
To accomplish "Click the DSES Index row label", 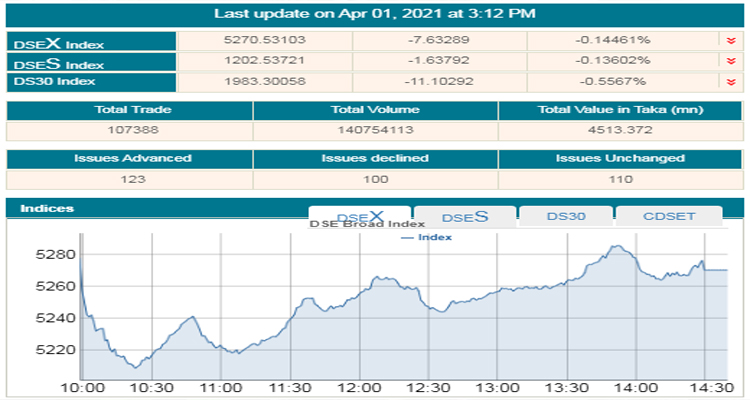I will (x=58, y=63).
